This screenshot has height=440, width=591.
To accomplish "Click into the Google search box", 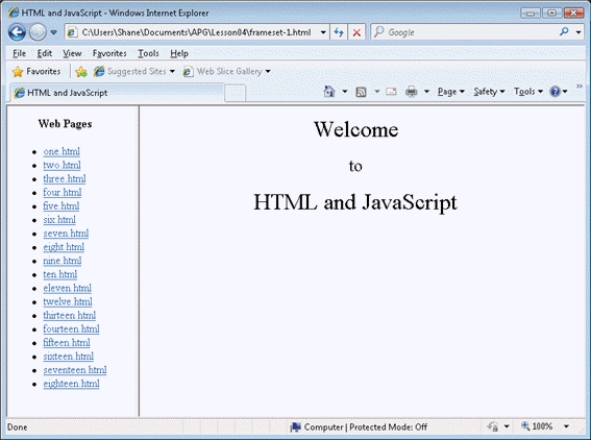I will point(464,32).
